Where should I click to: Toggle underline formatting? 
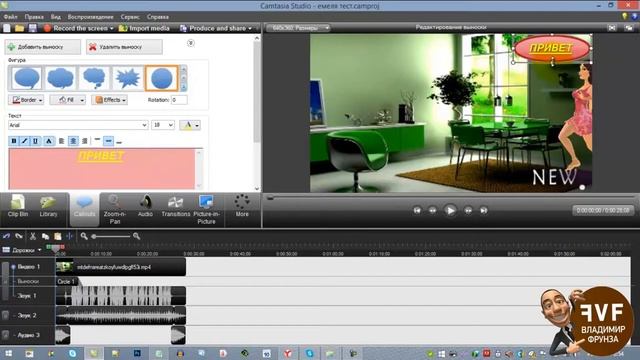(36, 141)
